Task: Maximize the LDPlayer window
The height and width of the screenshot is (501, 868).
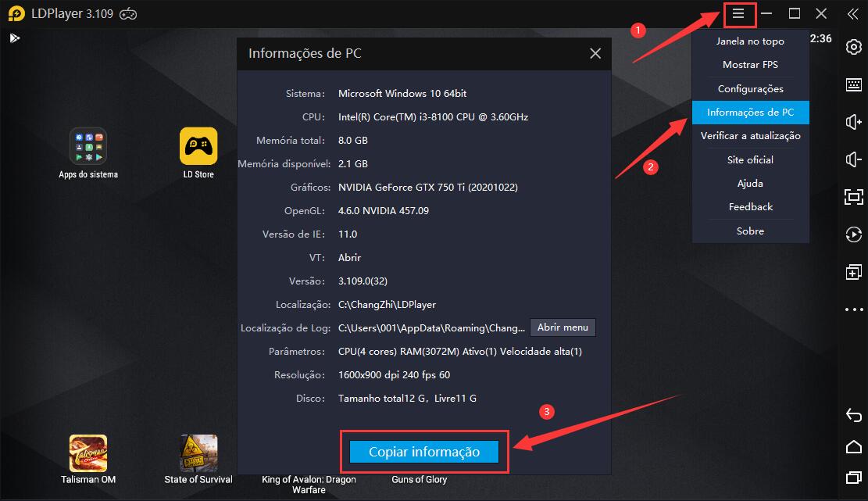Action: click(794, 14)
